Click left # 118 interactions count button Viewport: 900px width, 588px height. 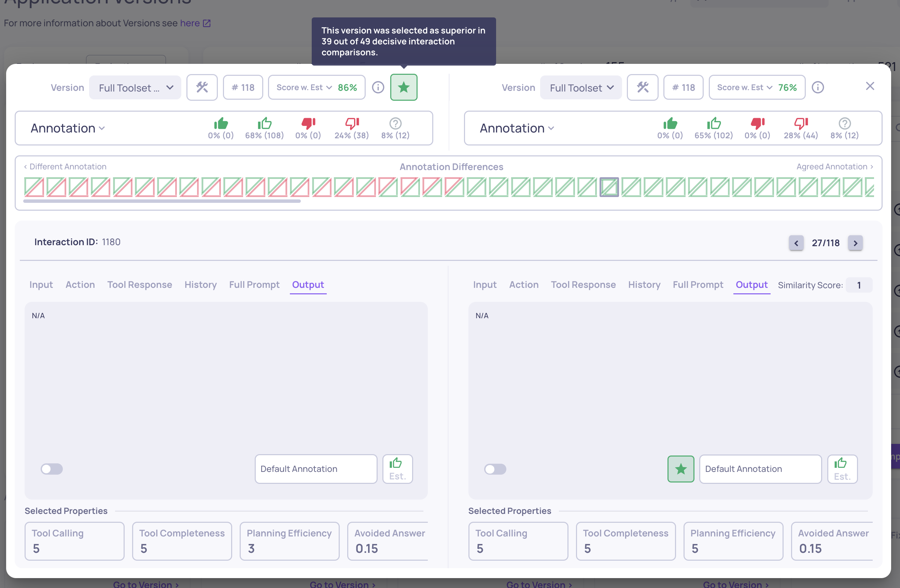[243, 87]
